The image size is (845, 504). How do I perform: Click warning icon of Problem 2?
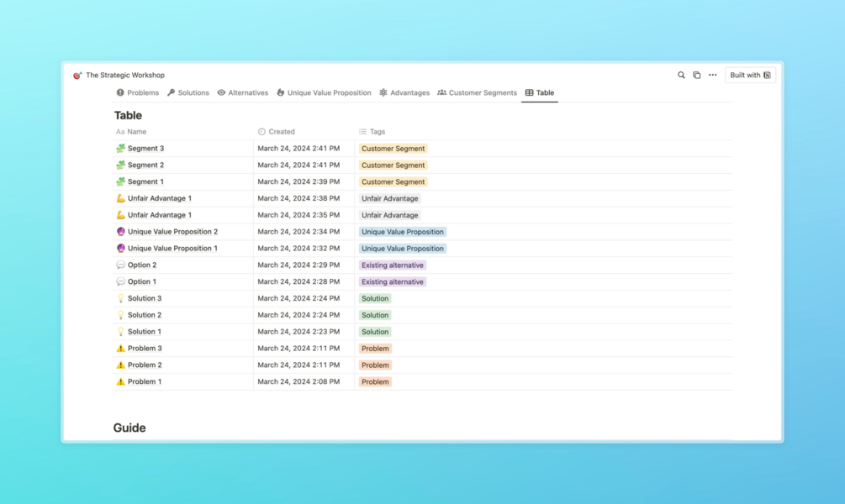coord(121,365)
